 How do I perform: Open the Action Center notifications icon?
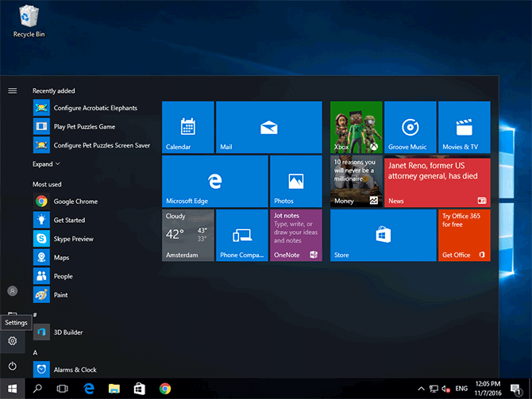coord(516,389)
